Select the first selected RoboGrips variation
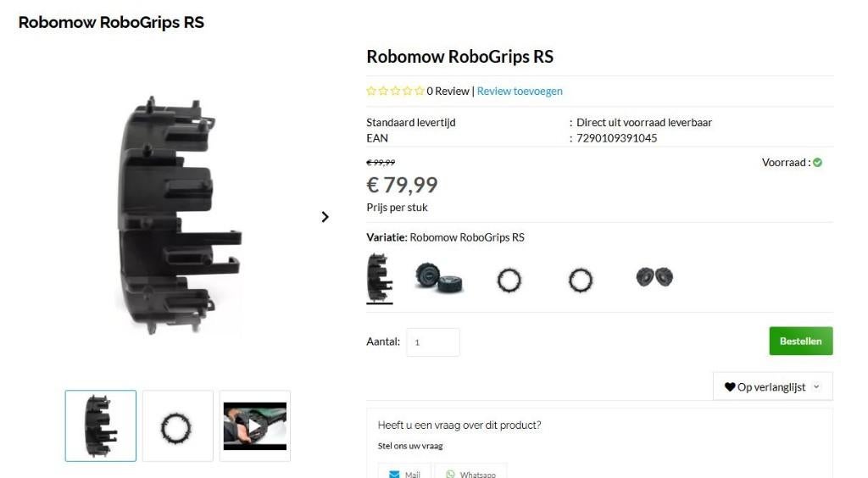 point(379,278)
